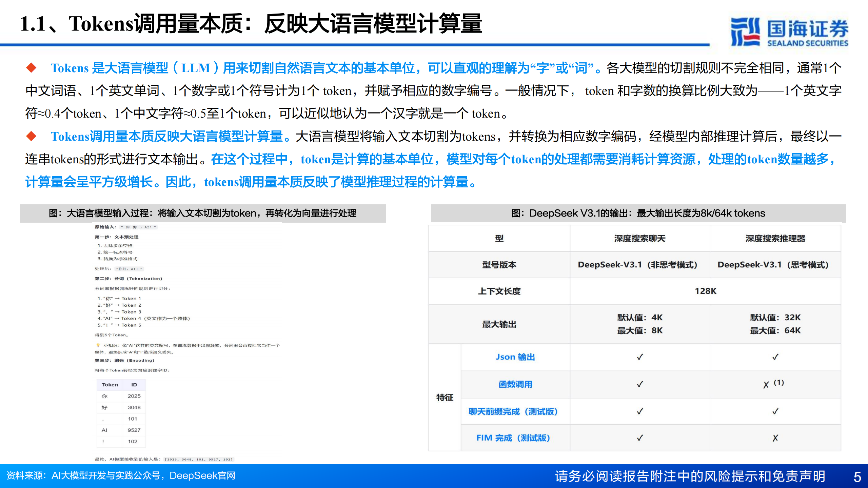This screenshot has height=488, width=868.
Task: Click the 最大输出 row label
Action: click(499, 324)
